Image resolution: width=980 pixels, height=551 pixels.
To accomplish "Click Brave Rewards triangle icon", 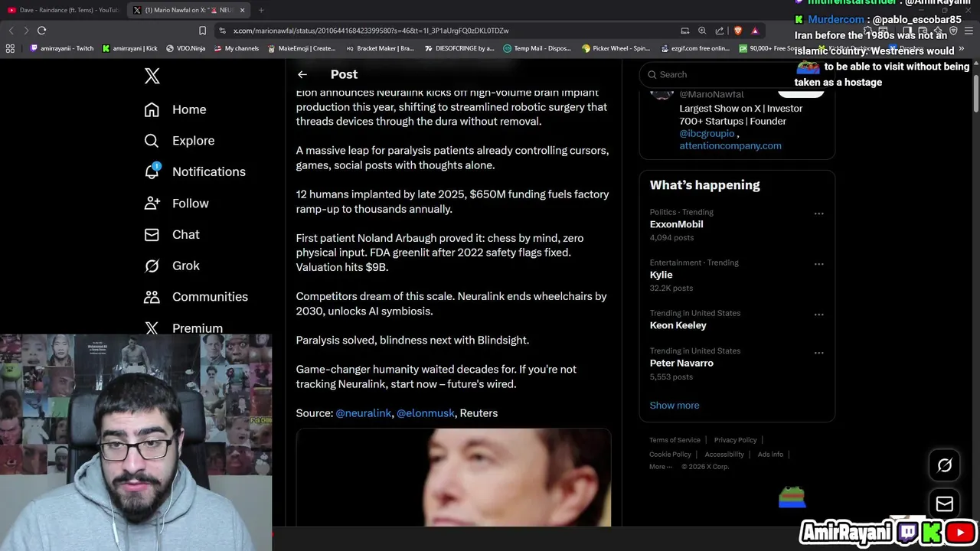I will (x=755, y=31).
